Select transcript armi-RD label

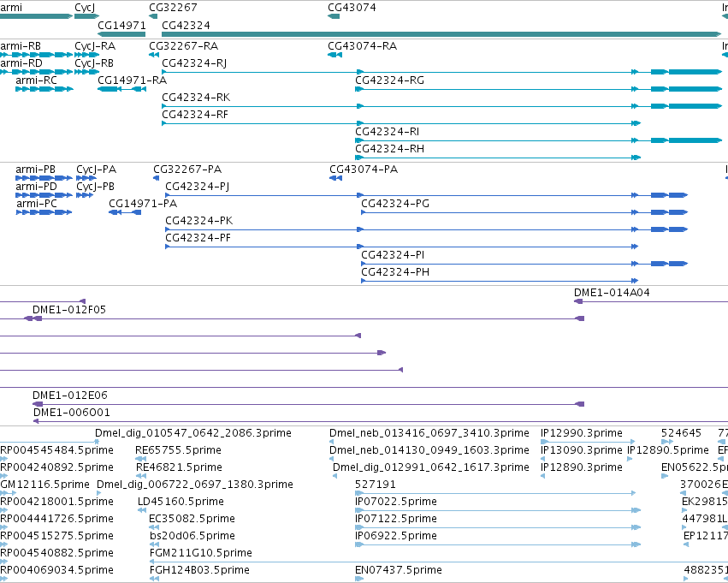click(21, 63)
